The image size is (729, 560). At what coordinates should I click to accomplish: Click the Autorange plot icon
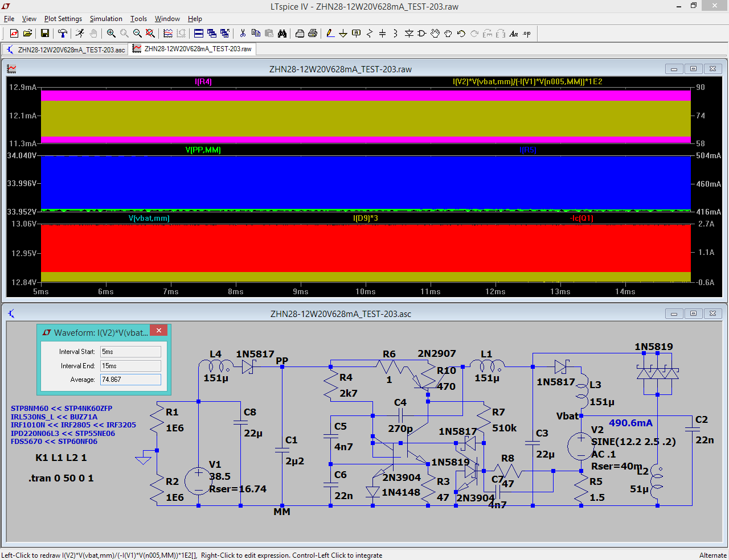click(x=168, y=34)
